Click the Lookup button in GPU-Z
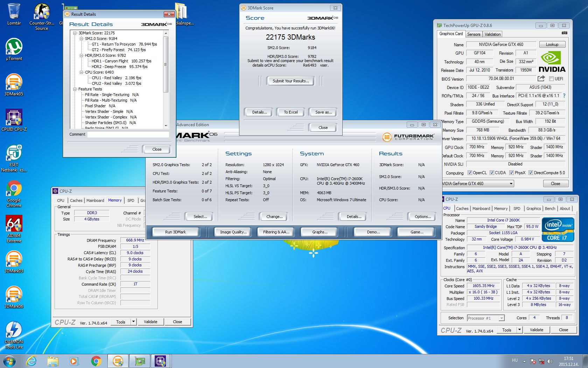 coord(552,45)
